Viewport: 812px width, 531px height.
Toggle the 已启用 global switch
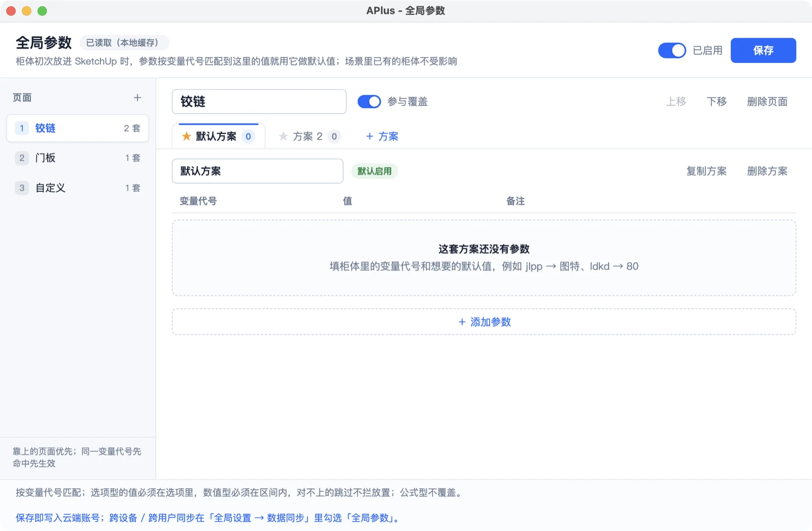coord(672,50)
